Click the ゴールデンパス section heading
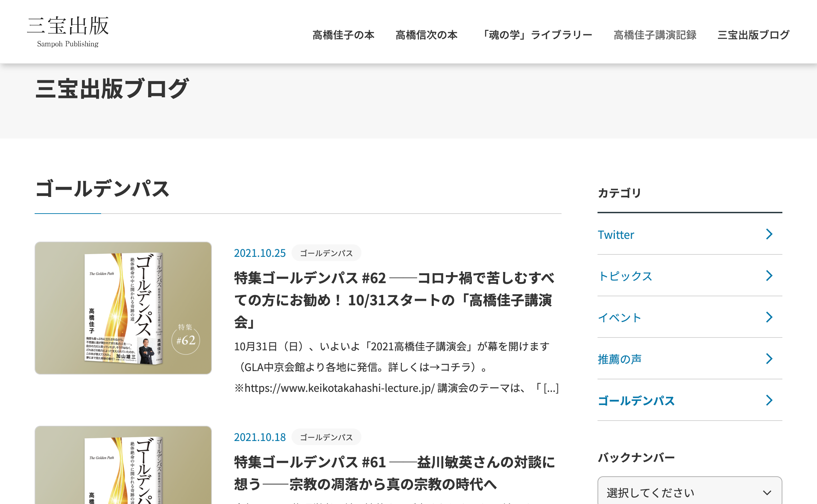 (x=102, y=189)
